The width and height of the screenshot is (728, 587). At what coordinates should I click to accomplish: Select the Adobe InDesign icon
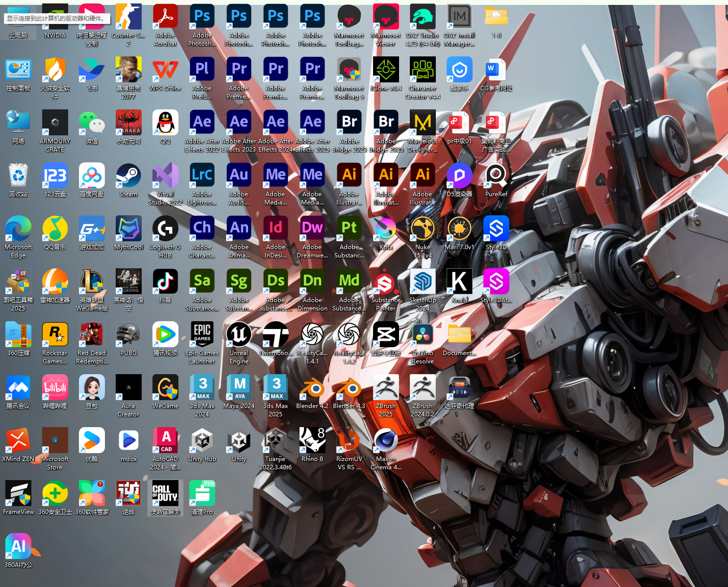(276, 237)
